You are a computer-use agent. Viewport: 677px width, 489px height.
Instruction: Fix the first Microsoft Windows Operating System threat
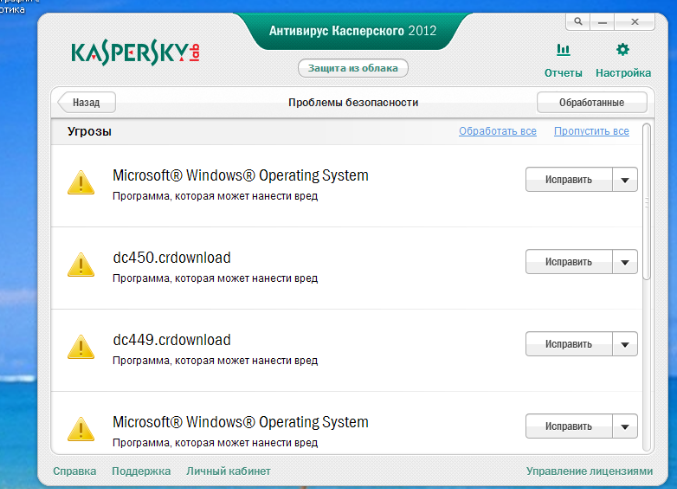tap(569, 180)
